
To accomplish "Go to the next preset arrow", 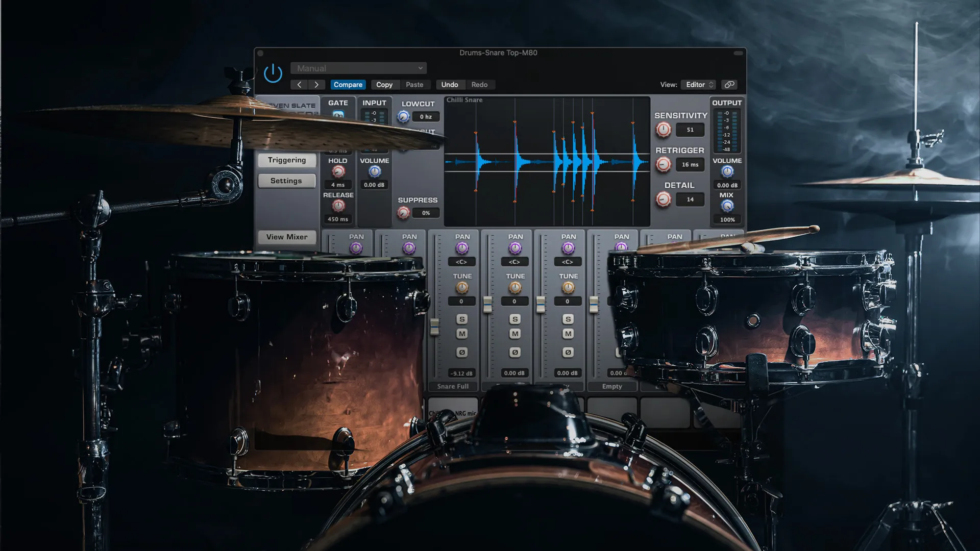I will tap(316, 85).
